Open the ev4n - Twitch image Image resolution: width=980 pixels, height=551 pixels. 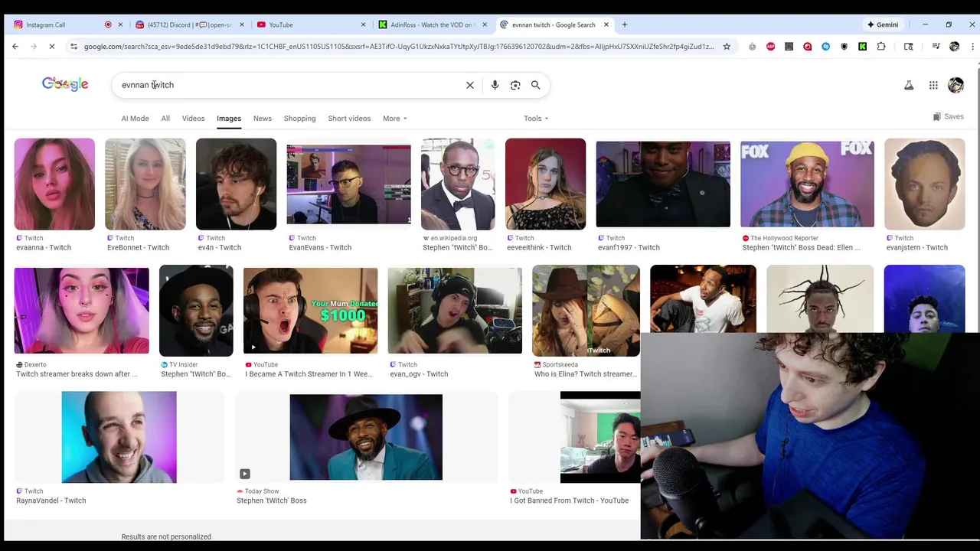236,184
